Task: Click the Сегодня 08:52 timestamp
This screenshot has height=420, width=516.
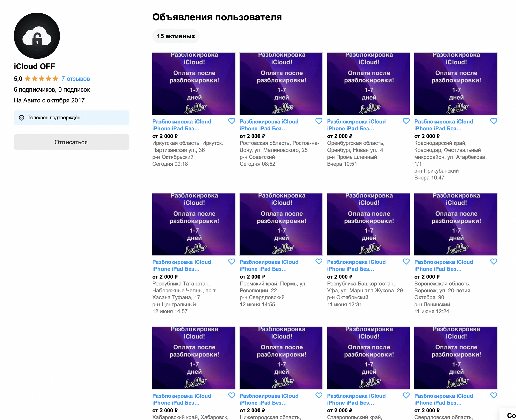Action: (257, 164)
